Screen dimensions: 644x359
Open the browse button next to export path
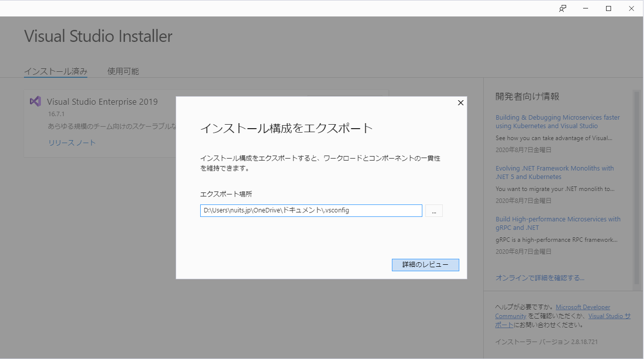pos(434,211)
